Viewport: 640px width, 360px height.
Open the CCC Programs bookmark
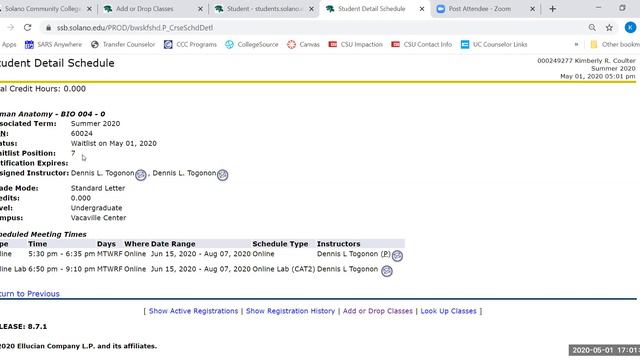[x=190, y=44]
